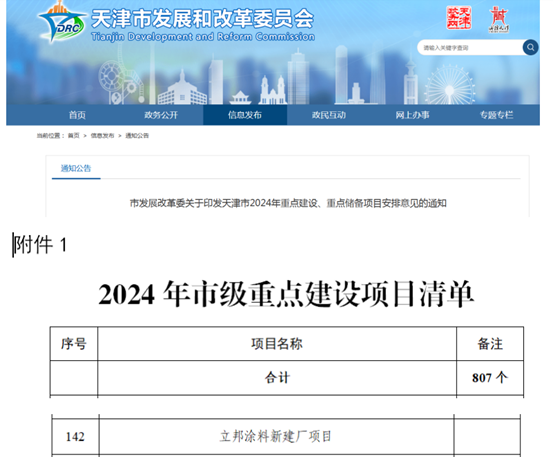Go to the 政民互动 section
The width and height of the screenshot is (553, 457).
(329, 115)
